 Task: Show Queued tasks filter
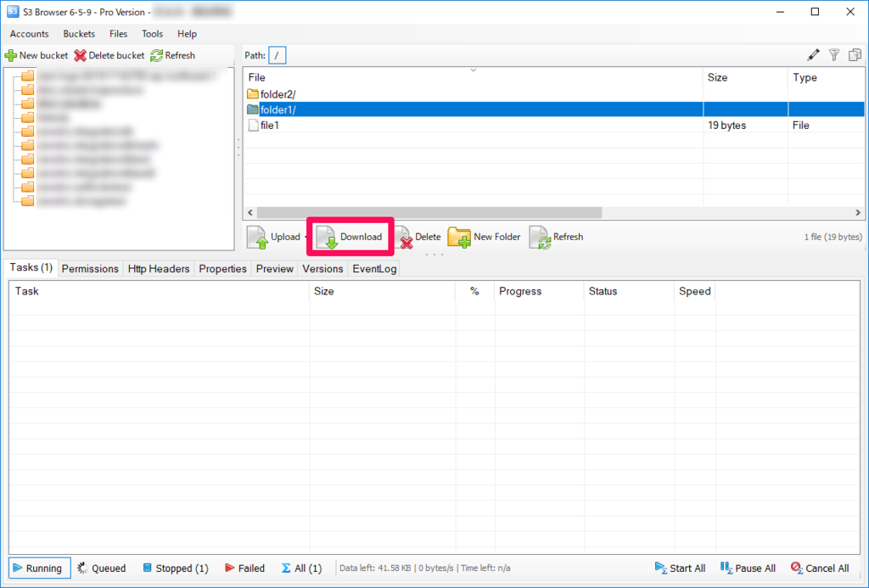[102, 568]
